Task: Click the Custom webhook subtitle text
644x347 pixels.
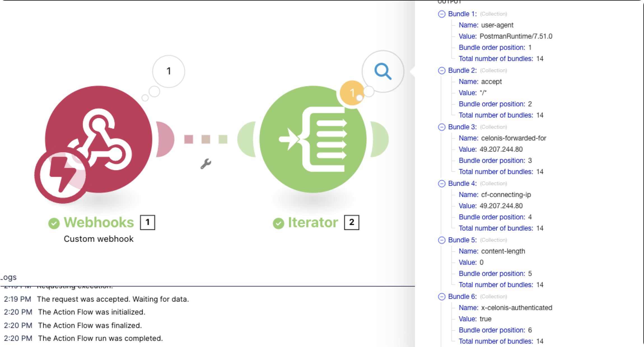Action: [x=99, y=239]
